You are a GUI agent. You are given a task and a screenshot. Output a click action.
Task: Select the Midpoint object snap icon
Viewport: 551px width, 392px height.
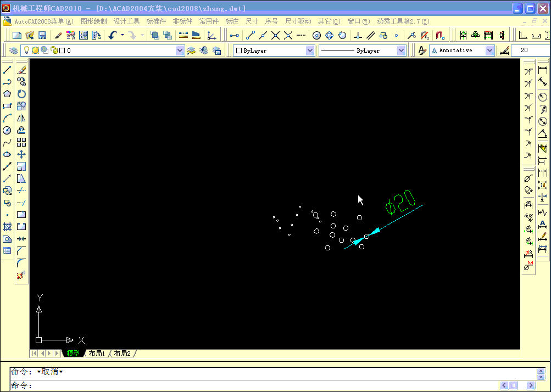[263, 35]
